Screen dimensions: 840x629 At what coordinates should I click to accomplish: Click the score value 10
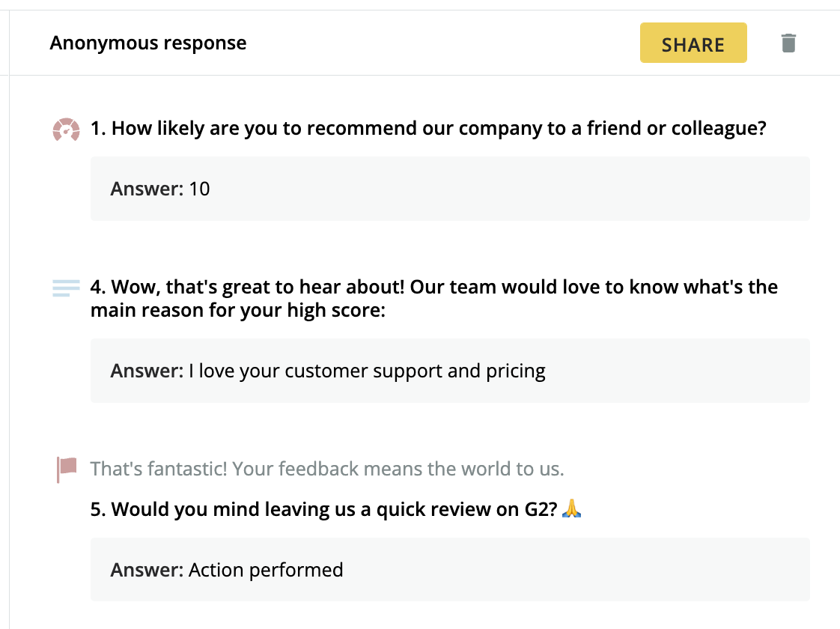(199, 189)
